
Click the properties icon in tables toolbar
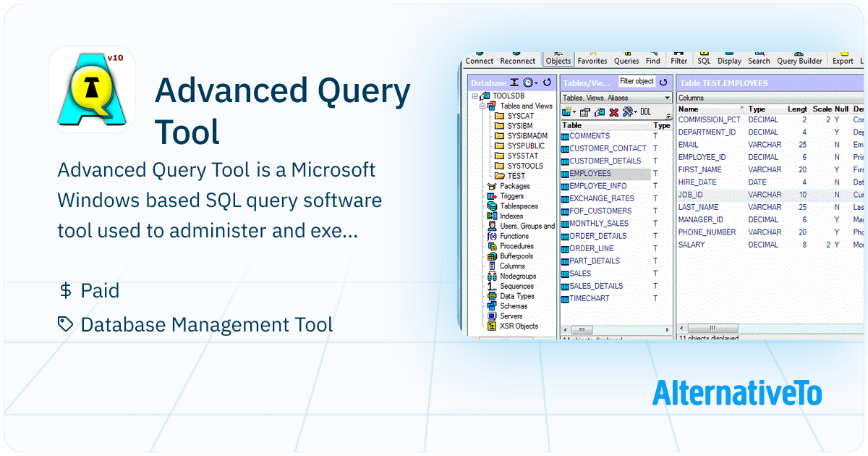(x=584, y=112)
